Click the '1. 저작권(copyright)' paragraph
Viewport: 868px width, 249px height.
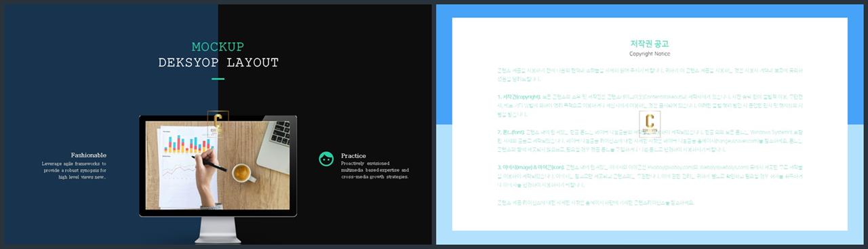[x=650, y=106]
